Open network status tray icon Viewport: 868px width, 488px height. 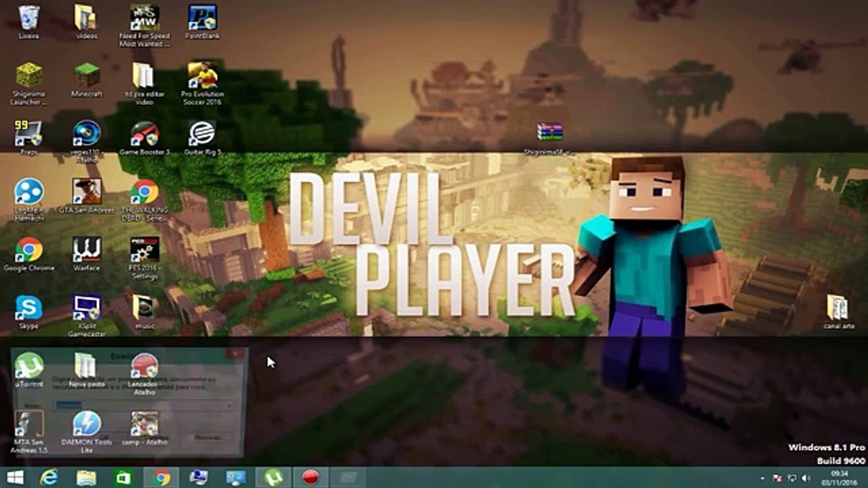coord(792,479)
